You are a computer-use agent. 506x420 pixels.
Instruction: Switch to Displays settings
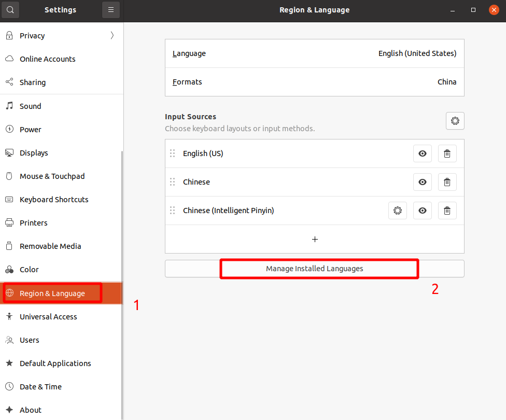pyautogui.click(x=61, y=152)
